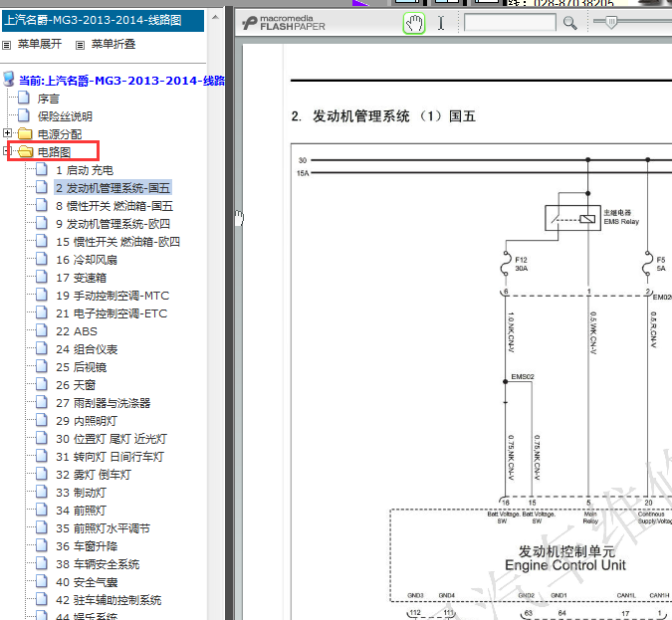Viewport: 672px width, 620px height.
Task: Open 24 组合仪表 diagram
Action: point(87,349)
